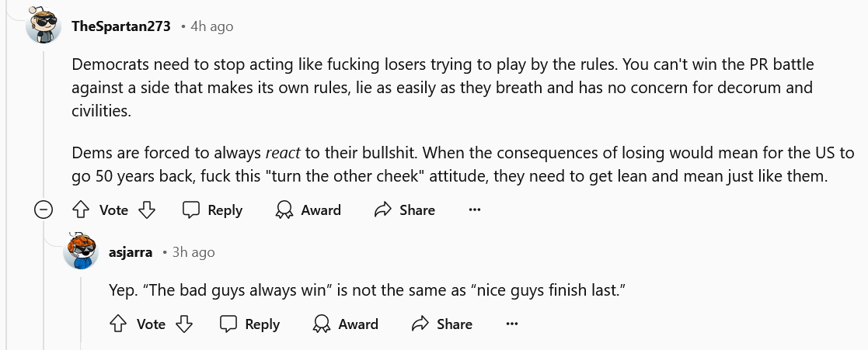Open the 3h ago reply timestamp
Screen dimensions: 868x350
tap(193, 252)
